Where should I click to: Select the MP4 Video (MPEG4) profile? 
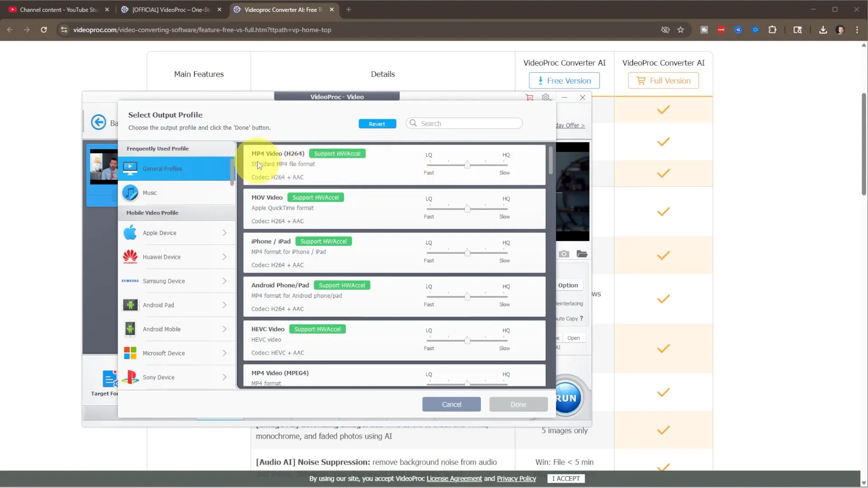(x=394, y=375)
